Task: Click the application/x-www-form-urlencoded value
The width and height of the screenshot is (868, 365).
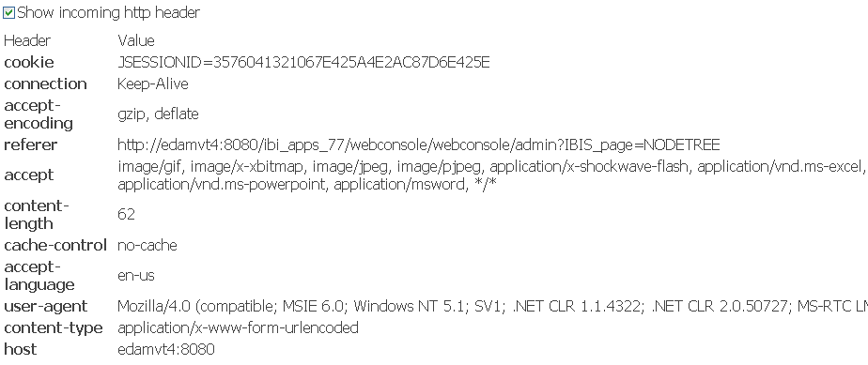Action: pyautogui.click(x=238, y=327)
